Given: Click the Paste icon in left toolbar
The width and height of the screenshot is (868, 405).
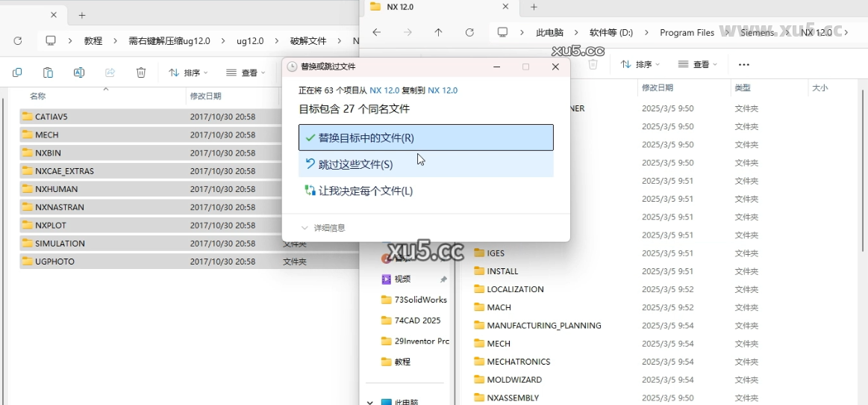Looking at the screenshot, I should click(x=48, y=72).
